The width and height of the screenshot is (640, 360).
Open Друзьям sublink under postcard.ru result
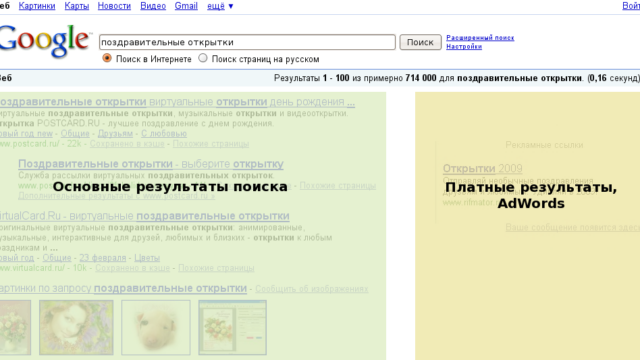[115, 133]
